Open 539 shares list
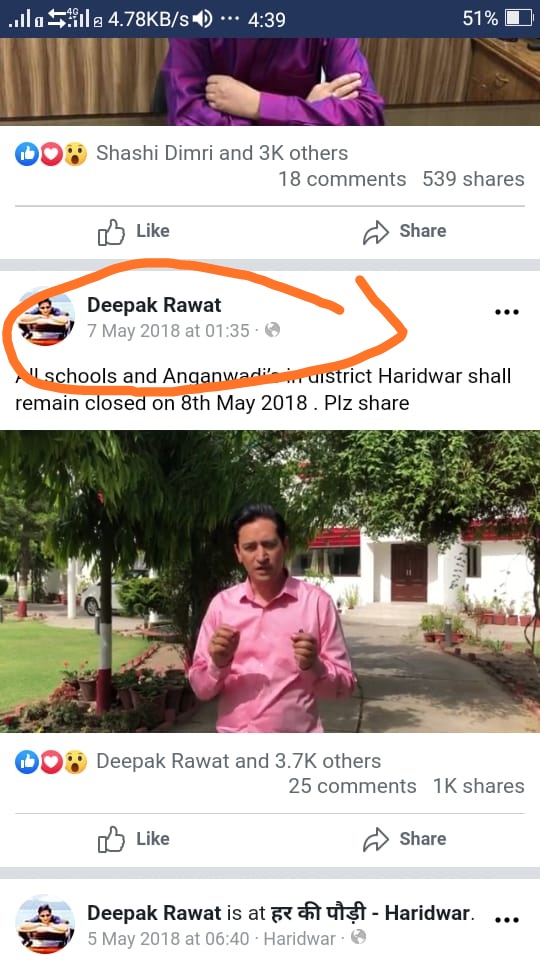 click(x=473, y=179)
